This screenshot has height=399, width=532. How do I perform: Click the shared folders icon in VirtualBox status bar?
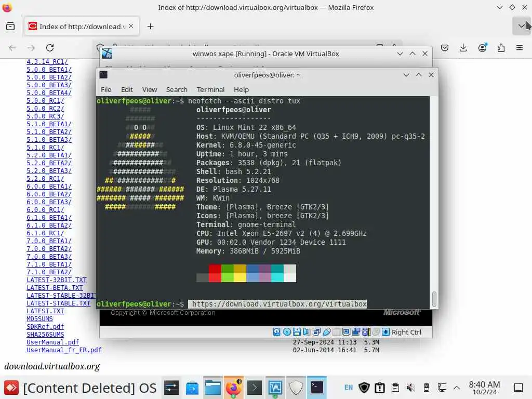[x=336, y=332]
